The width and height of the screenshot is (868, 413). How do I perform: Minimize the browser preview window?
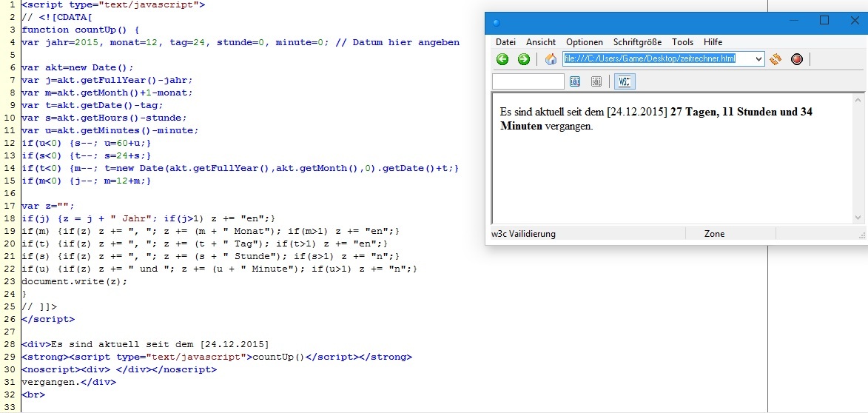tap(795, 21)
